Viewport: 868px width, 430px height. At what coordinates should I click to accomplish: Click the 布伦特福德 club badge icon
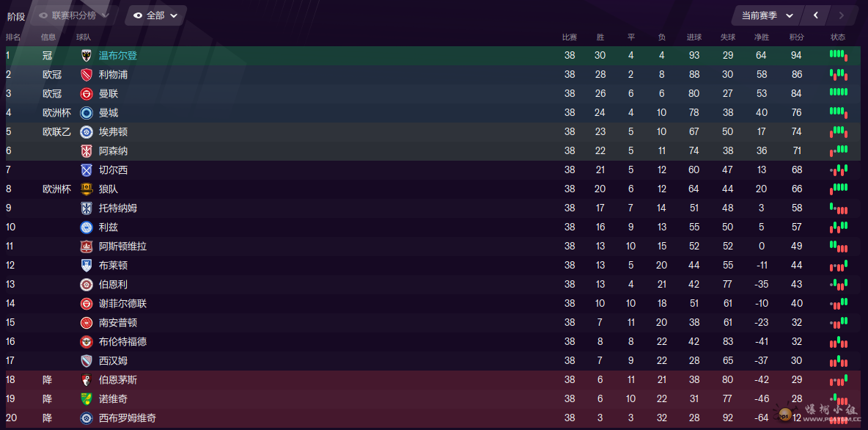[x=87, y=342]
